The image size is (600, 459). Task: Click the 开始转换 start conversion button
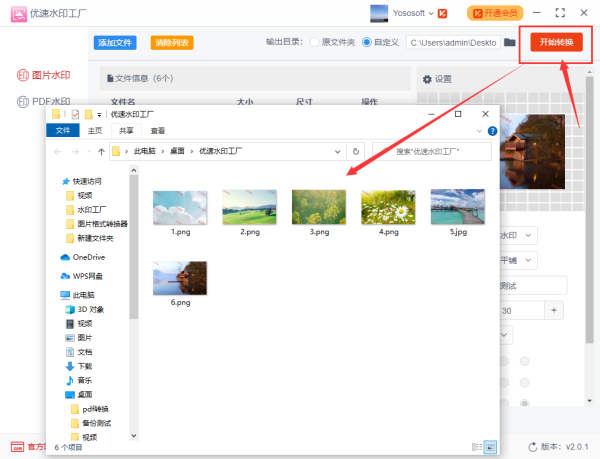552,42
